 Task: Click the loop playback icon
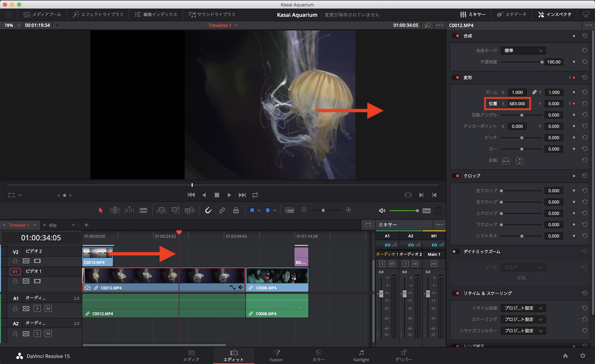pos(255,195)
